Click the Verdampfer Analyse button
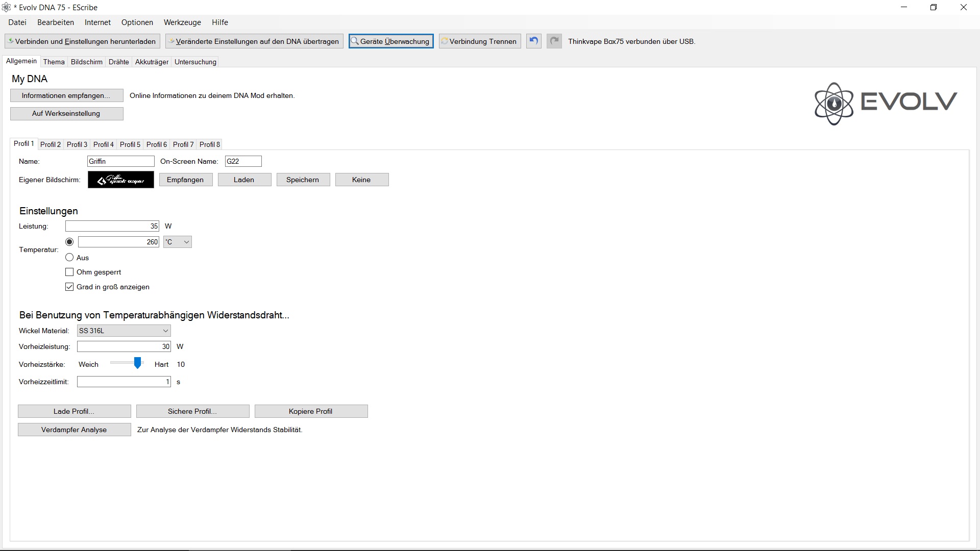Screen dimensions: 980x551 click(74, 430)
